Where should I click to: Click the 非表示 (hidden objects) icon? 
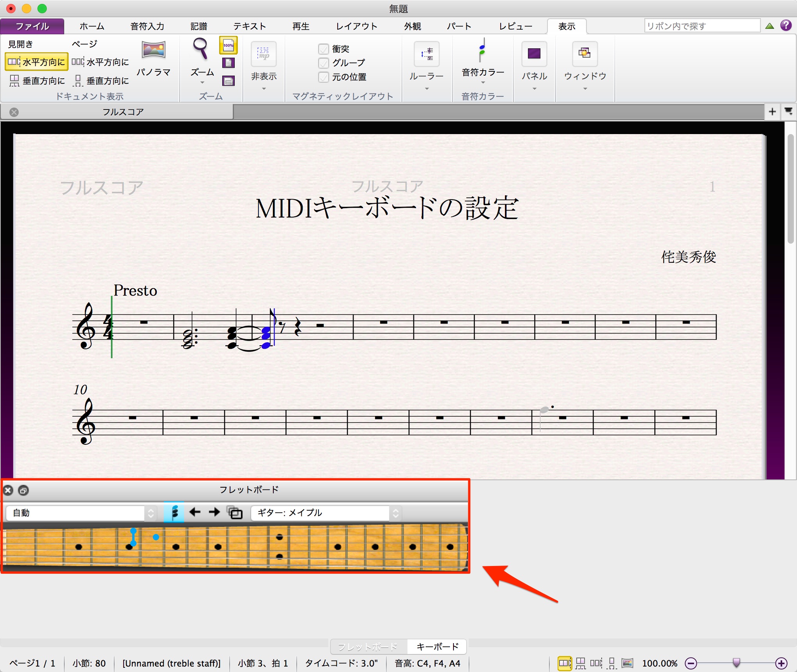pyautogui.click(x=264, y=54)
